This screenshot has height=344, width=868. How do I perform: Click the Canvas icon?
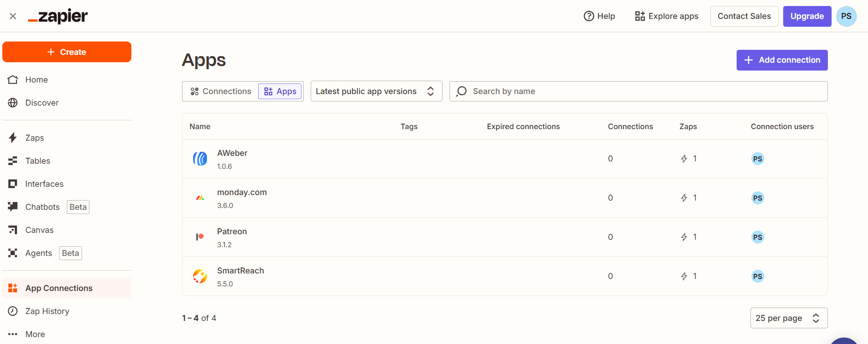13,230
